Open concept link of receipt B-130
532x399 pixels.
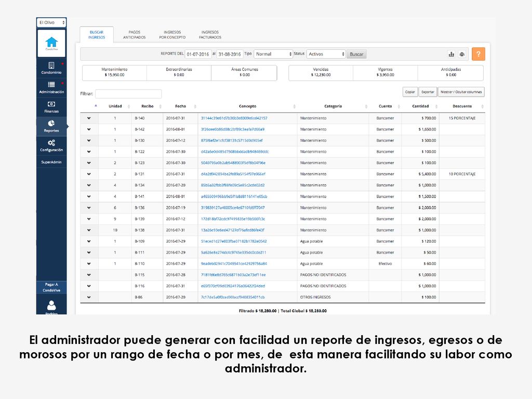tap(231, 140)
